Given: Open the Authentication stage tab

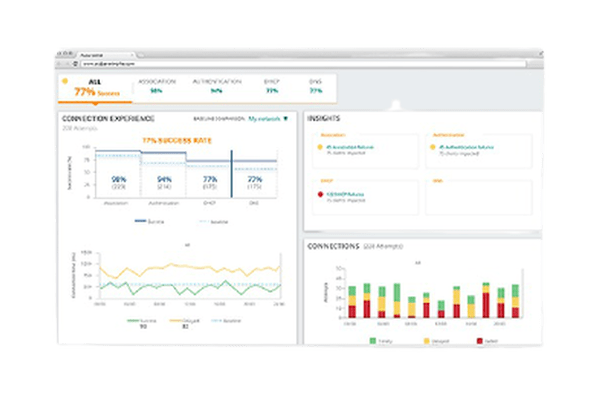Looking at the screenshot, I should click(x=216, y=86).
